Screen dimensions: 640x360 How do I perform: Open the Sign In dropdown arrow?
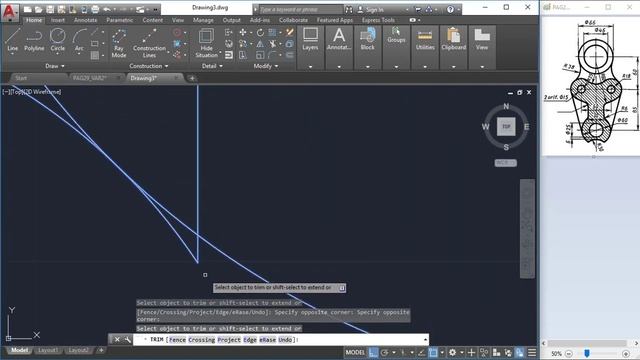click(x=407, y=9)
